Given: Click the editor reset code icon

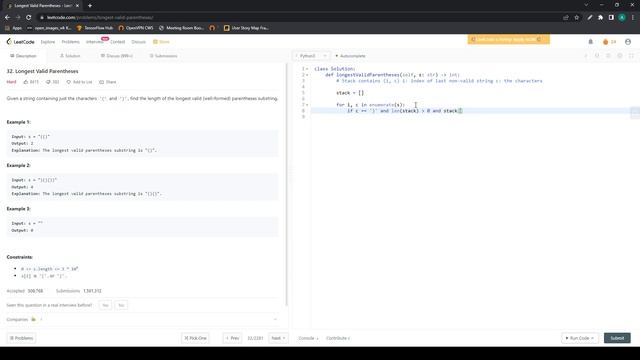Looking at the screenshot, I should (x=597, y=56).
